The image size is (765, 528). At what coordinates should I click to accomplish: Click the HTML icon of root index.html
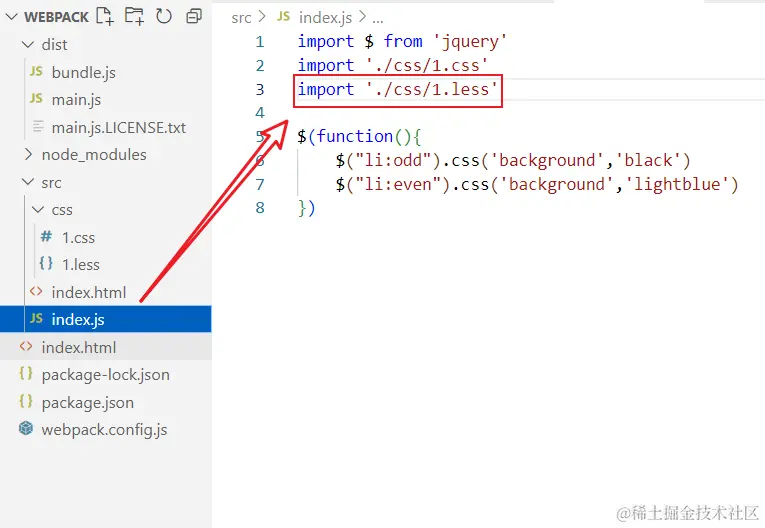click(x=26, y=346)
